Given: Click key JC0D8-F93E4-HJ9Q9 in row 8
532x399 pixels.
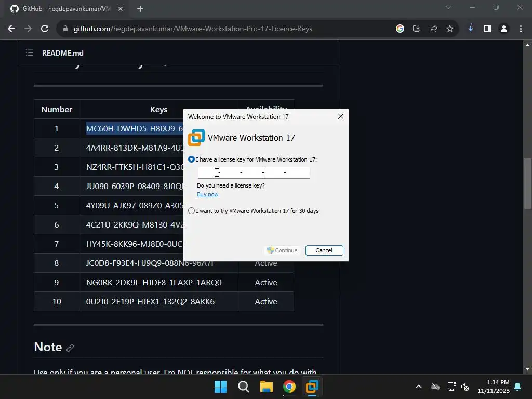Looking at the screenshot, I should pos(150,264).
